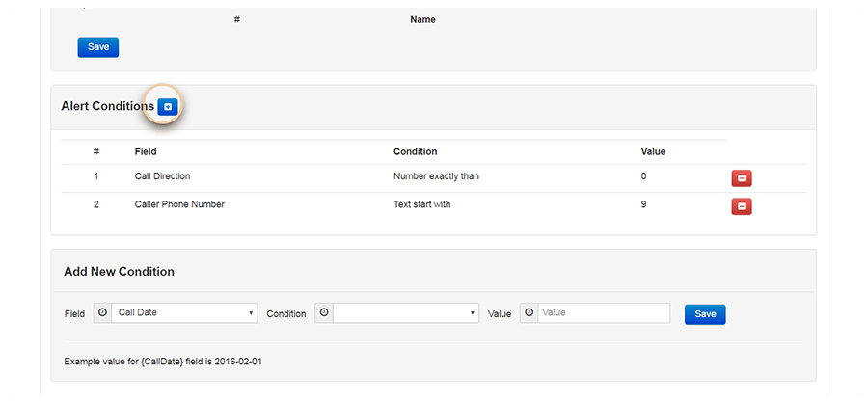
Task: Click the icon before the Condition dropdown
Action: 324,313
